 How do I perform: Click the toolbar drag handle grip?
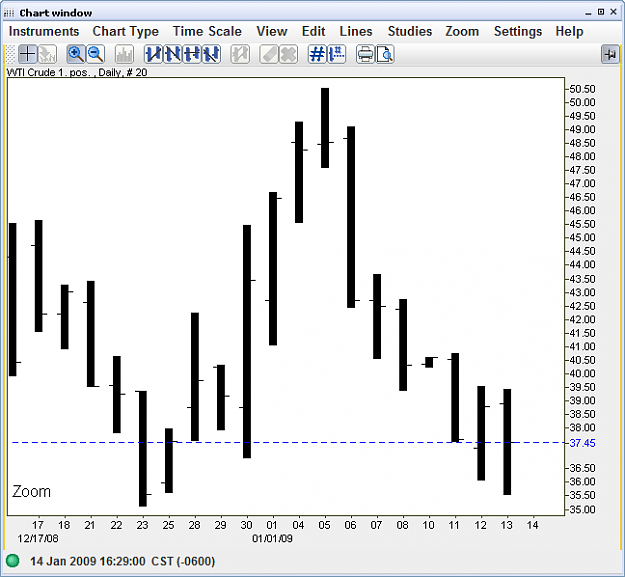pyautogui.click(x=10, y=54)
